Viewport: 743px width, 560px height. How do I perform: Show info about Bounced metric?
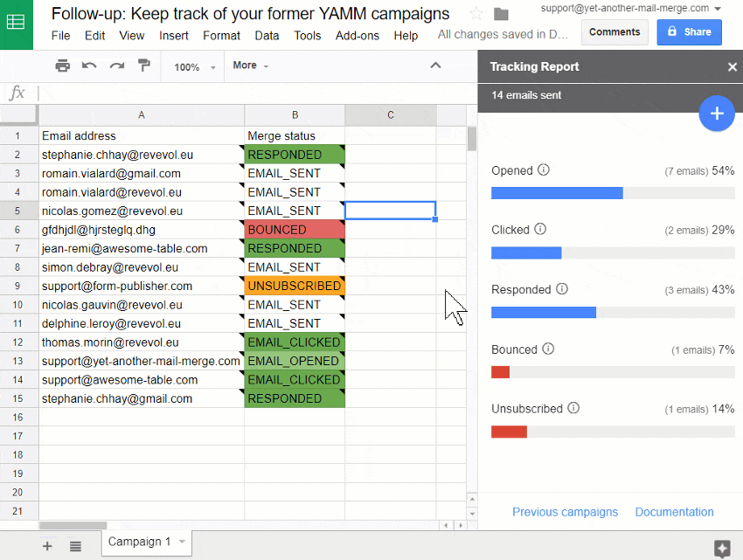[x=548, y=349]
